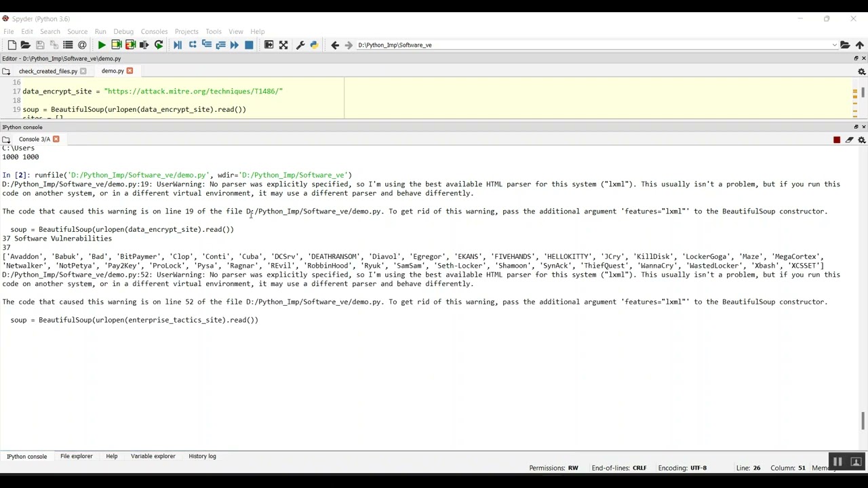Screen dimensions: 868x488
Task: Undock the IPython console pane
Action: [856, 127]
